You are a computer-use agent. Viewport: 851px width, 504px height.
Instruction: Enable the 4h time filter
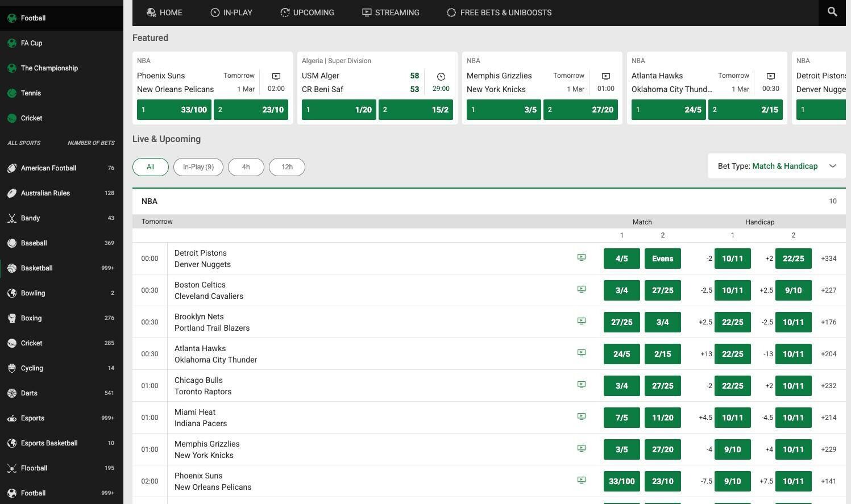coord(246,167)
